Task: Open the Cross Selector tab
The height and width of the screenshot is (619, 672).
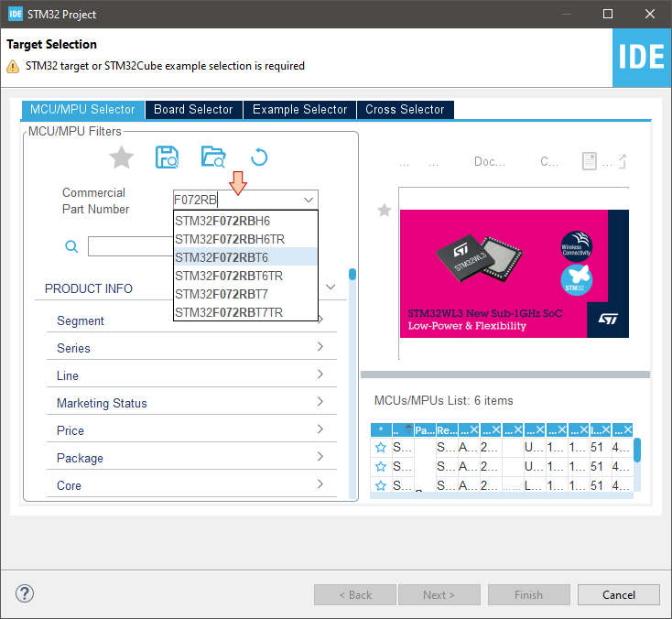Action: coord(405,110)
